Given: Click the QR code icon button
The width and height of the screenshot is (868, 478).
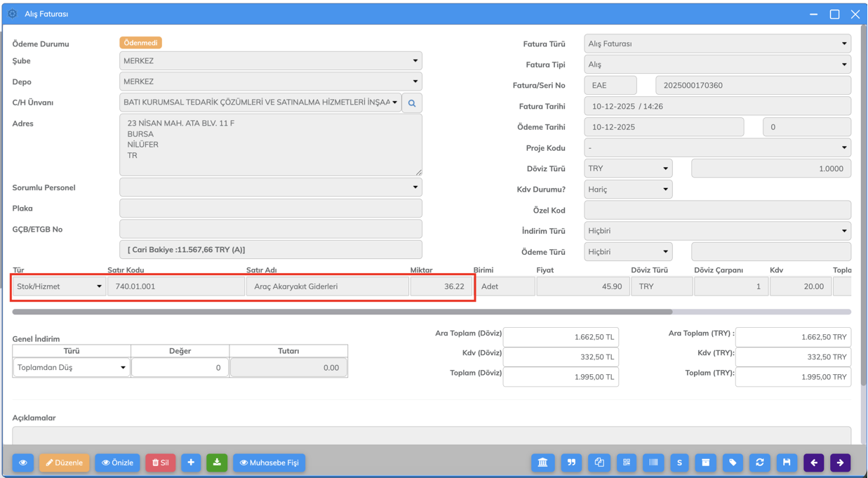Looking at the screenshot, I should click(x=627, y=463).
